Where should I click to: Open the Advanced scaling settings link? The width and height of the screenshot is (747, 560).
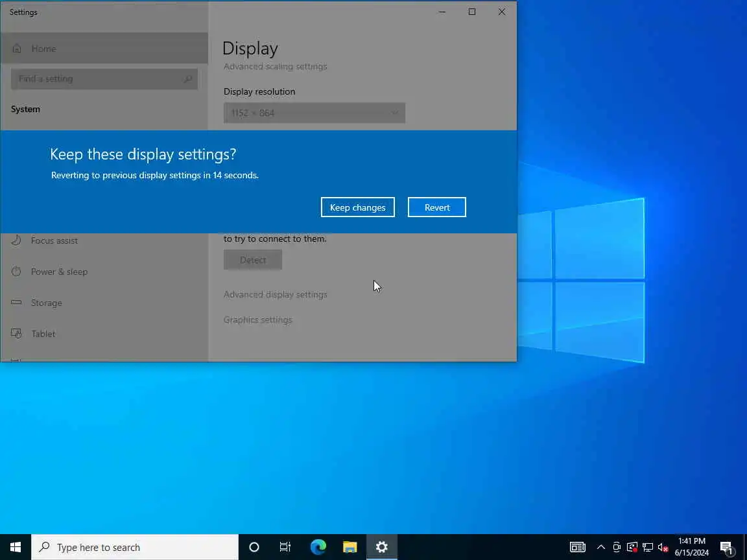[275, 66]
